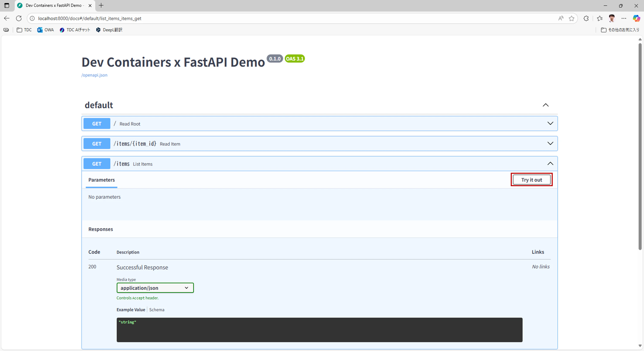View site information icon in address bar

[x=32, y=18]
